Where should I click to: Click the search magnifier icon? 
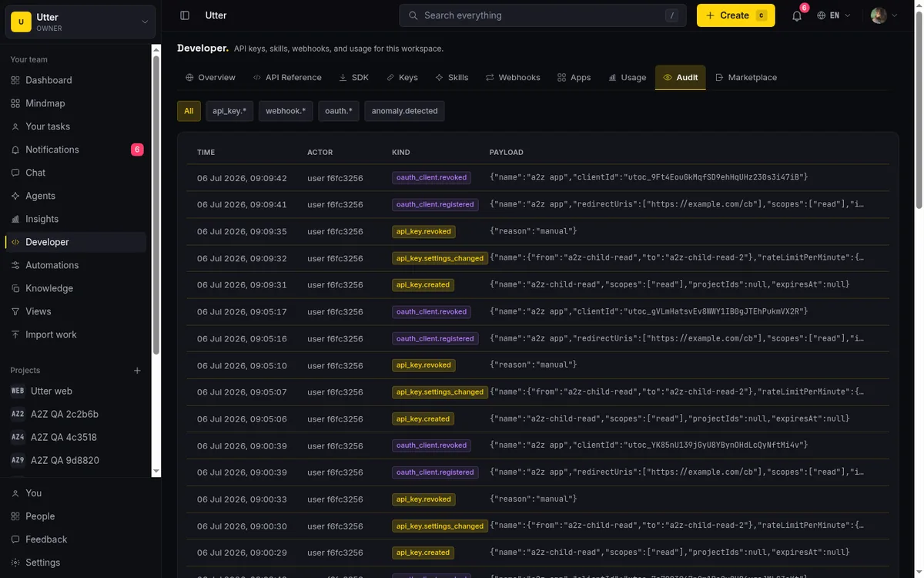413,15
